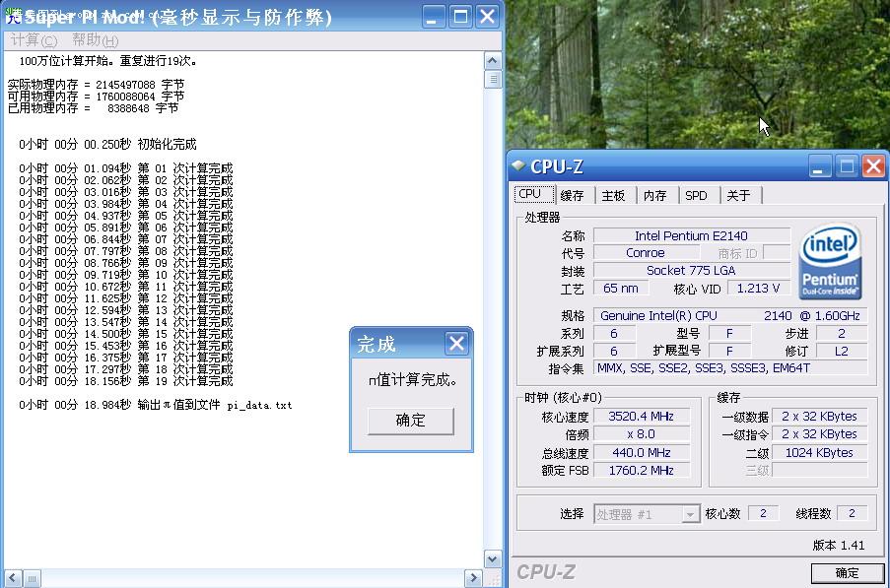Viewport: 890px width, 588px height.
Task: Click the core speed 3520.4 MHz field
Action: click(x=642, y=416)
